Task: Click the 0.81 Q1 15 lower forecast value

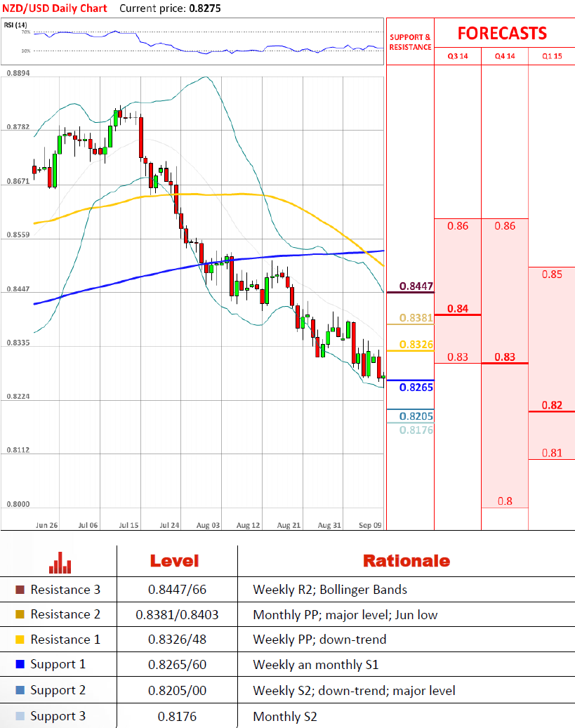Action: pos(552,453)
